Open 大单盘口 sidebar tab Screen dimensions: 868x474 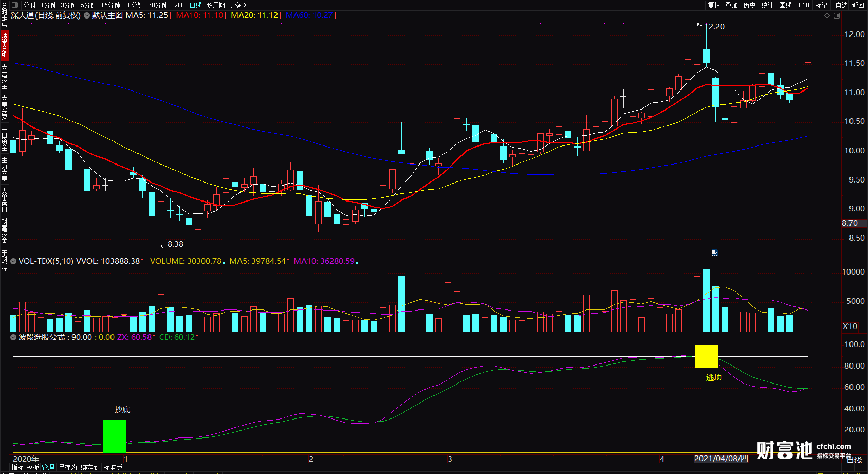4,200
